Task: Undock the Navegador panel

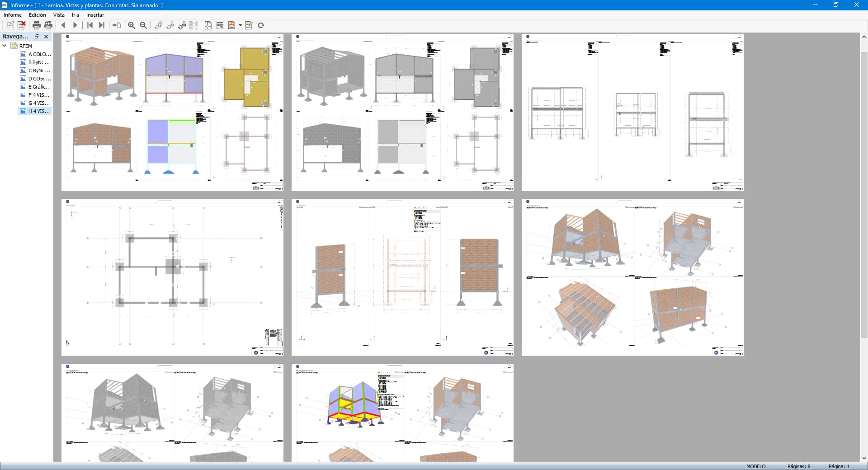Action: [37, 37]
